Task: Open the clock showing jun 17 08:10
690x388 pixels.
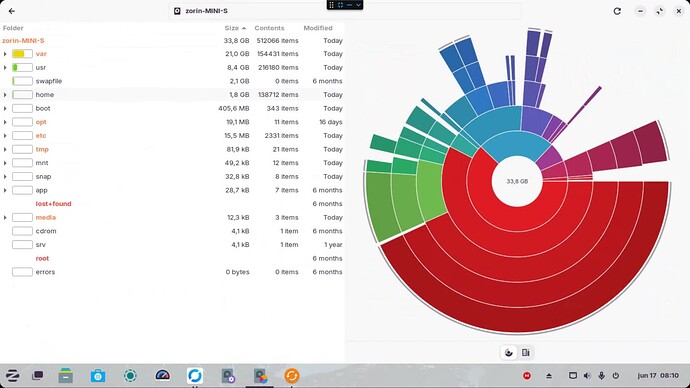Action: pos(658,376)
